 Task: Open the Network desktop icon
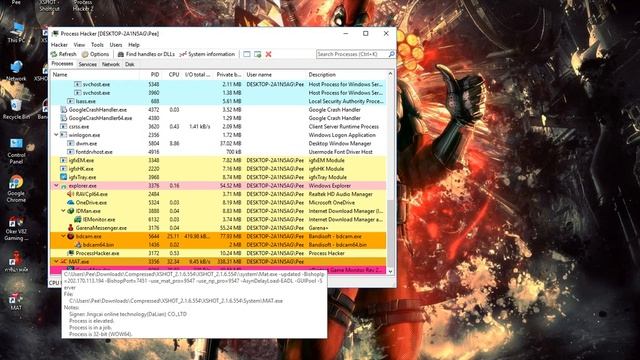(x=16, y=71)
